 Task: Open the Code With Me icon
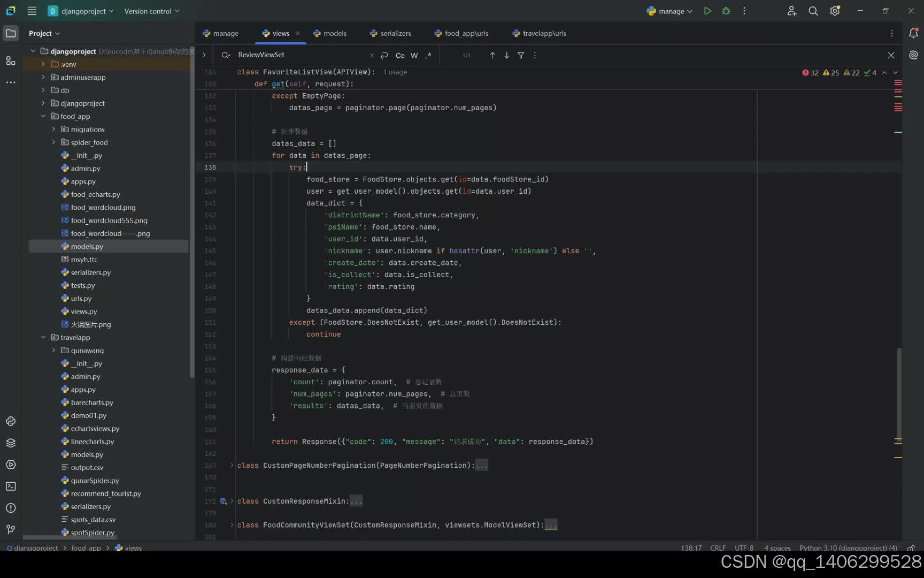click(x=792, y=11)
